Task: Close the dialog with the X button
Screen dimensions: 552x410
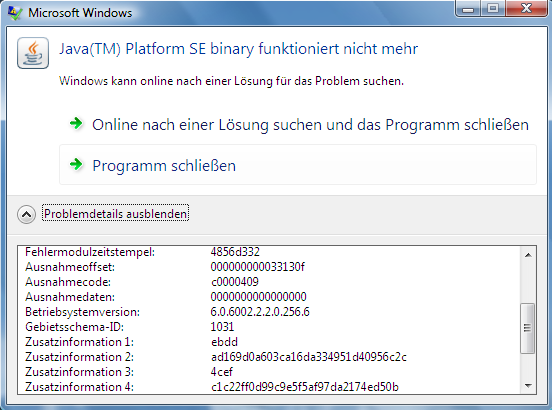Action: coord(526,8)
